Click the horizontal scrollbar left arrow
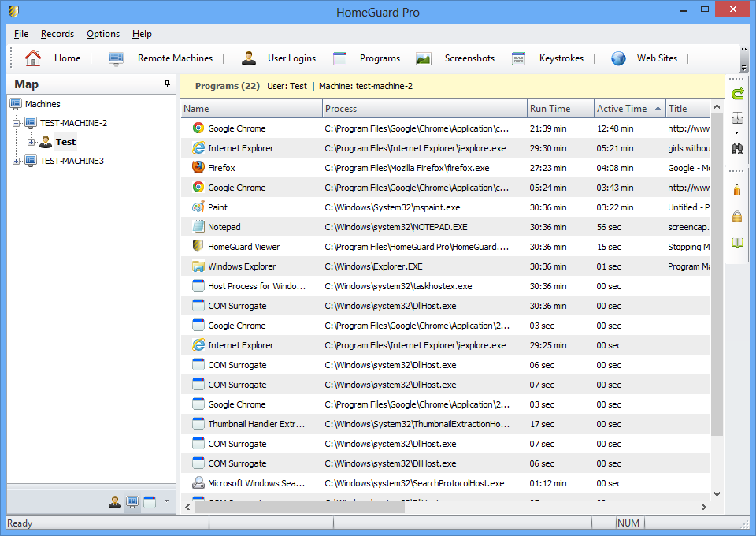756x536 pixels. (187, 507)
